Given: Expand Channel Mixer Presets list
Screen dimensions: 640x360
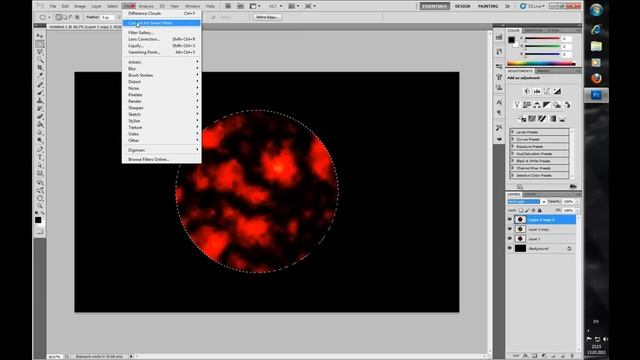Looking at the screenshot, I should (x=513, y=168).
